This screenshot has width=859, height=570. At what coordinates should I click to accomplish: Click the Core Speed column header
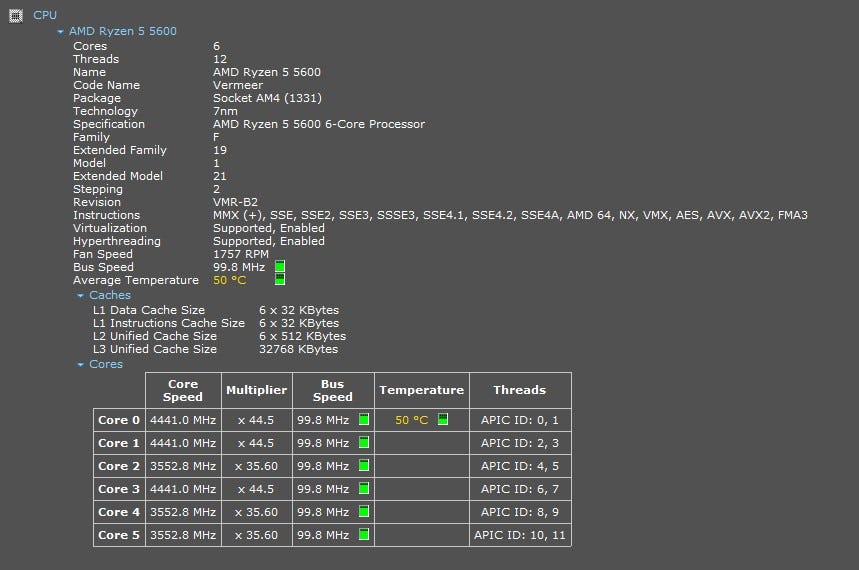[183, 390]
